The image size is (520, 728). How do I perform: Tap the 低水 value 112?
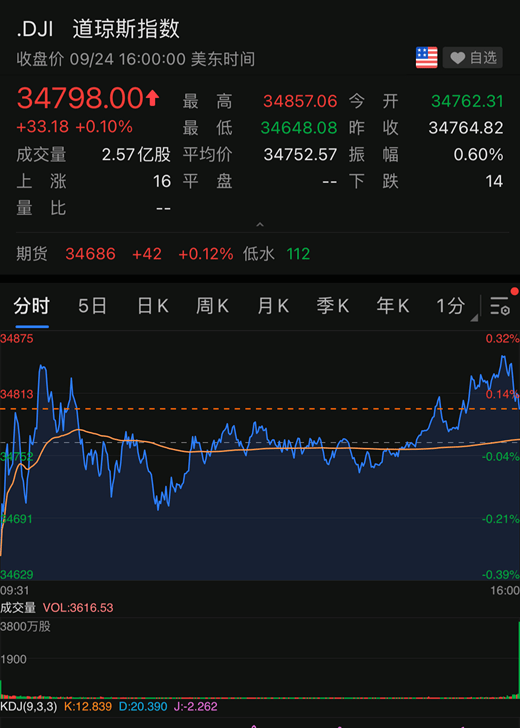click(x=298, y=254)
